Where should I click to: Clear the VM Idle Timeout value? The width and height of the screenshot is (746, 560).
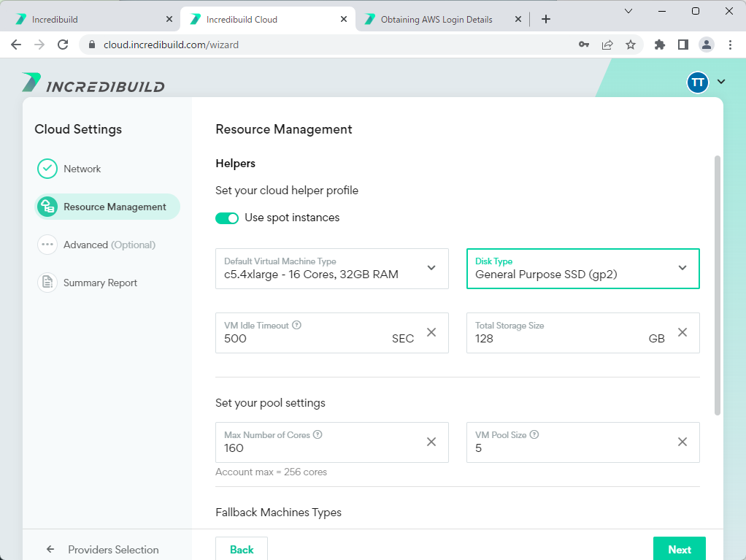click(431, 332)
